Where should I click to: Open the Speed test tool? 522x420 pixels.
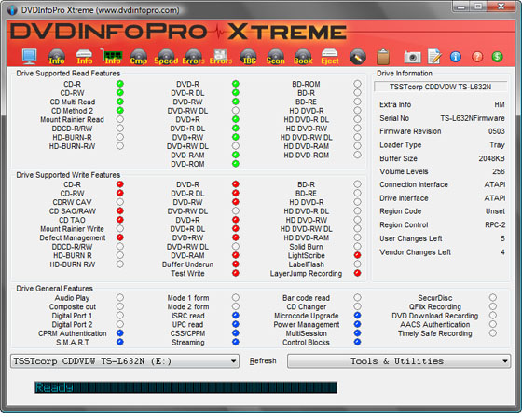click(166, 57)
